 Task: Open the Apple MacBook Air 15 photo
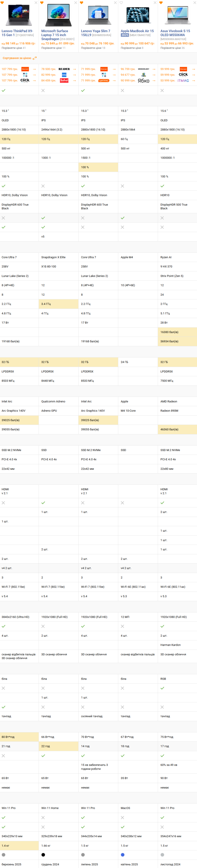[138, 15]
